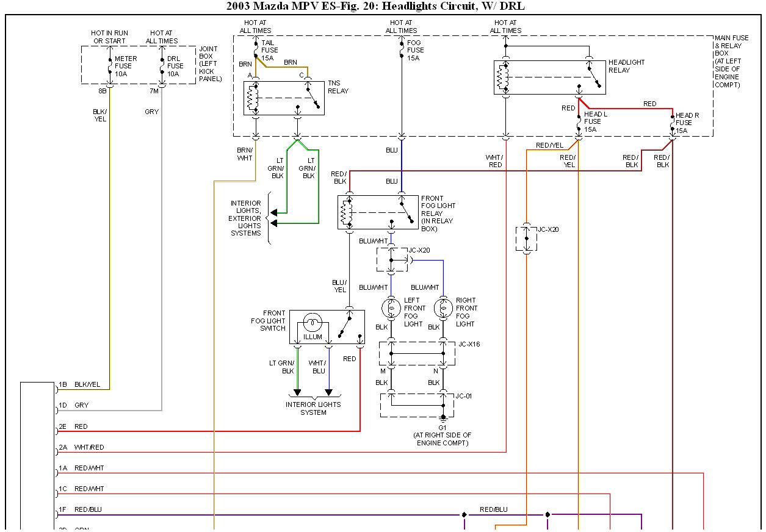
Task: Click connector pin '1D GRY'
Action: click(x=73, y=405)
